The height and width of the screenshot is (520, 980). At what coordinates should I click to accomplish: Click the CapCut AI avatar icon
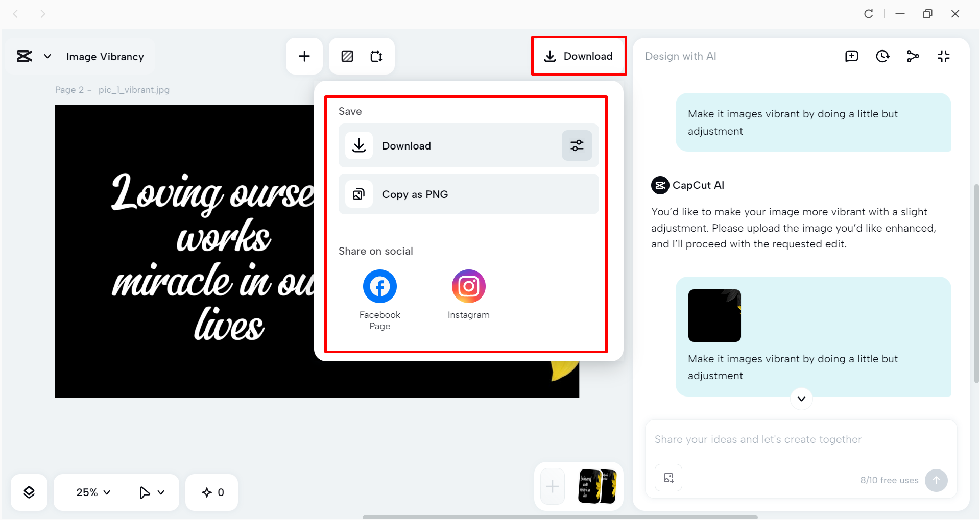coord(660,185)
